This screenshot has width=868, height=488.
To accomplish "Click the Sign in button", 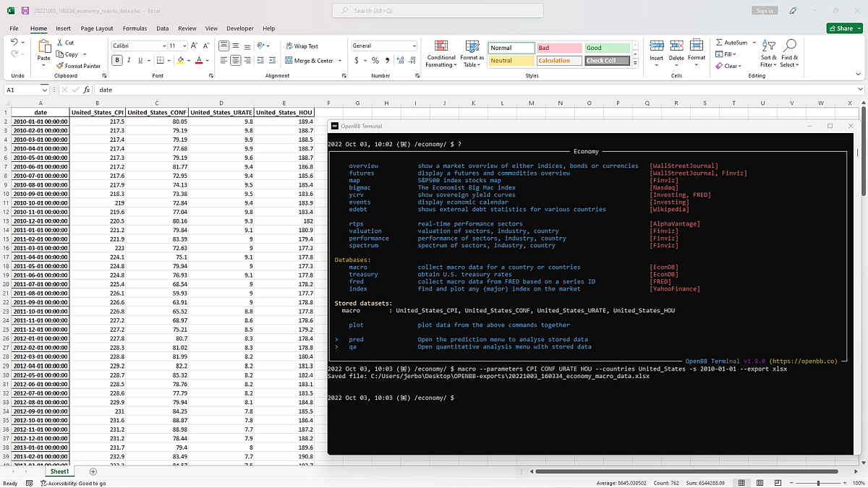I will pos(765,11).
